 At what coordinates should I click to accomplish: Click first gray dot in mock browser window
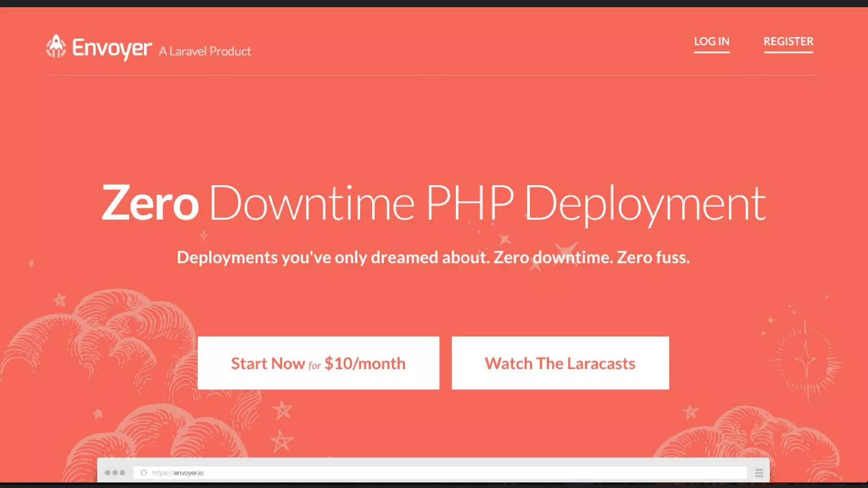[108, 473]
